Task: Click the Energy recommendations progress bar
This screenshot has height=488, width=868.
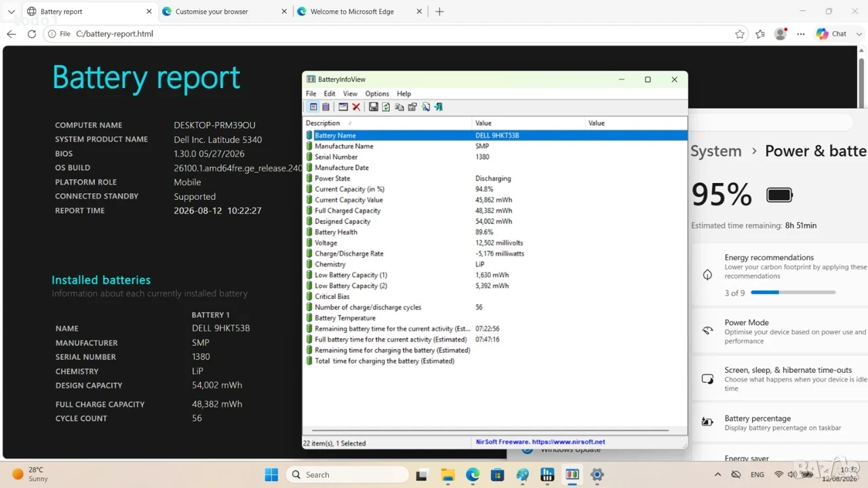Action: pyautogui.click(x=793, y=292)
